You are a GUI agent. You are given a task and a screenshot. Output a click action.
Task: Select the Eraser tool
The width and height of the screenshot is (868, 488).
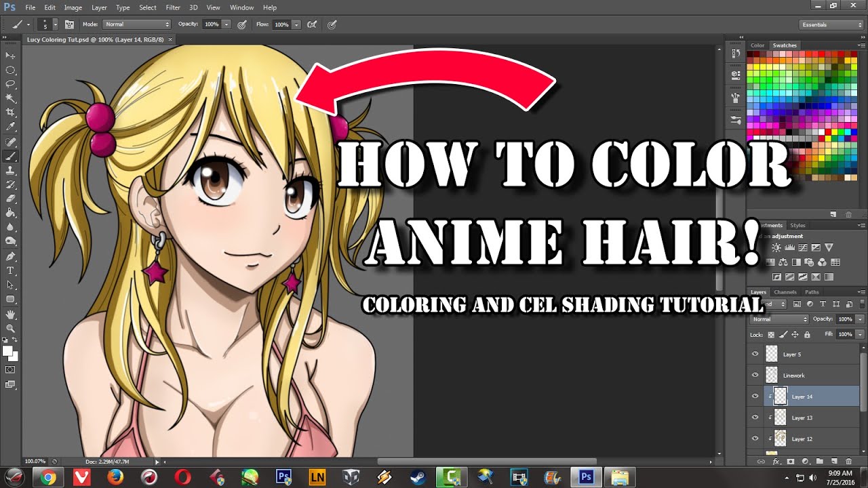pos(10,199)
